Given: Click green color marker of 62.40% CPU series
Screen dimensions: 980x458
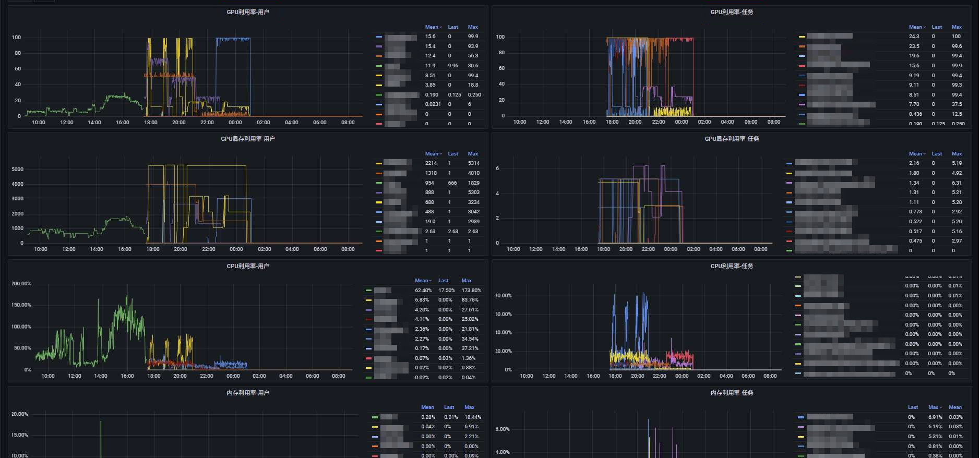Looking at the screenshot, I should pyautogui.click(x=368, y=291).
